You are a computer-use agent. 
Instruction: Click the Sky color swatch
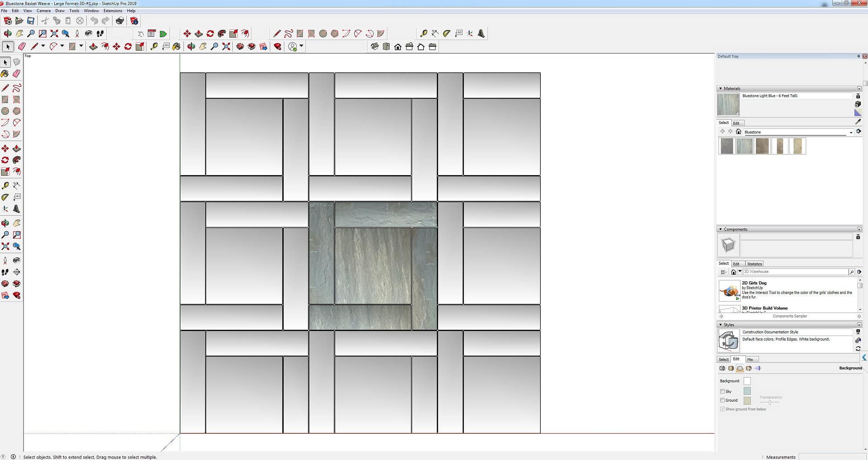coord(747,391)
